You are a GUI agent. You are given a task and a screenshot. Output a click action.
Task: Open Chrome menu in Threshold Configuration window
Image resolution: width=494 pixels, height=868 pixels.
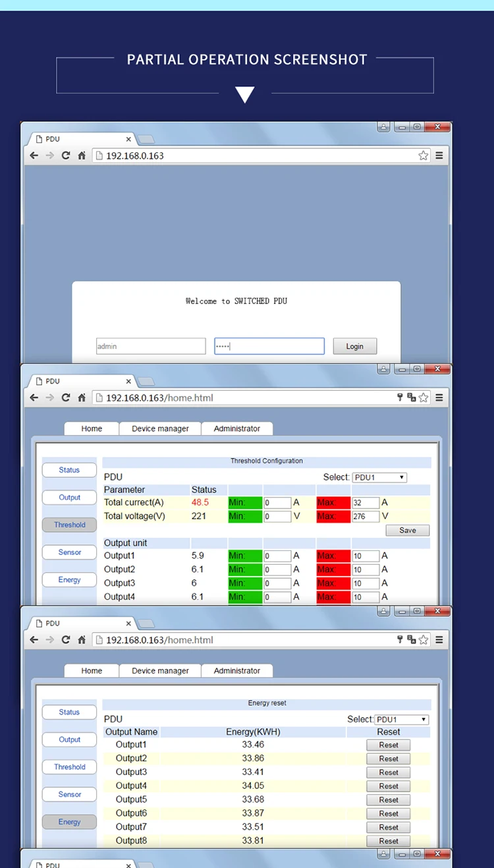[439, 397]
